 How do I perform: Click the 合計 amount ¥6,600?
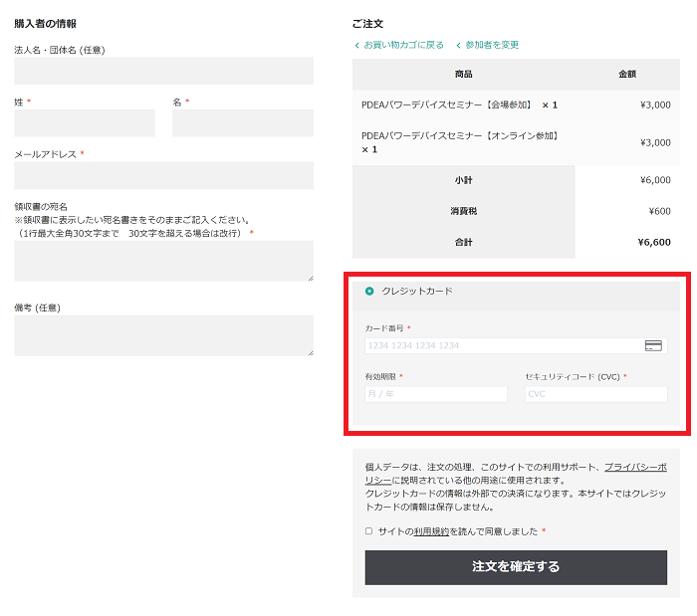(654, 243)
